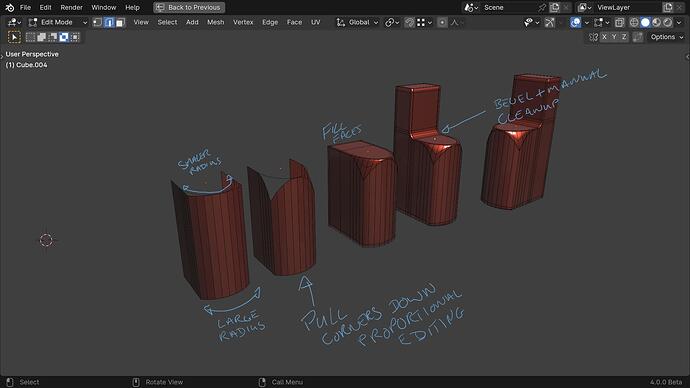Viewport: 690px width, 388px height.
Task: Open the Mesh menu
Action: [216, 22]
